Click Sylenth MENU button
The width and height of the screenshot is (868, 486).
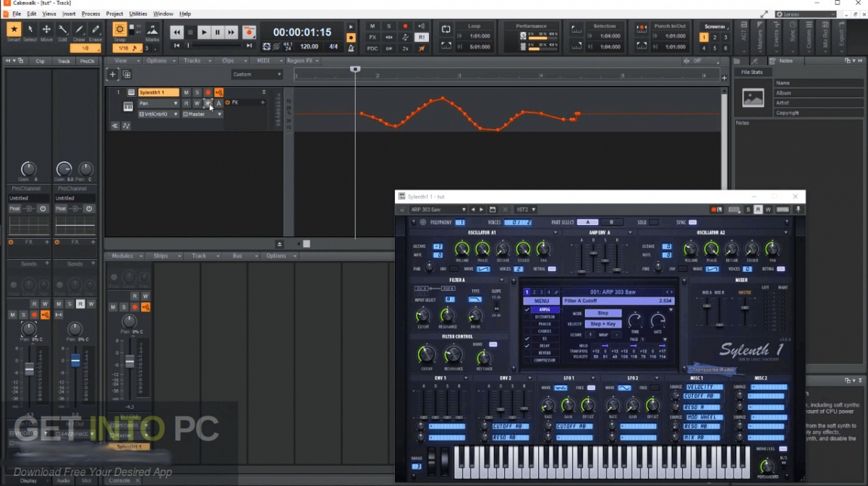coord(542,301)
